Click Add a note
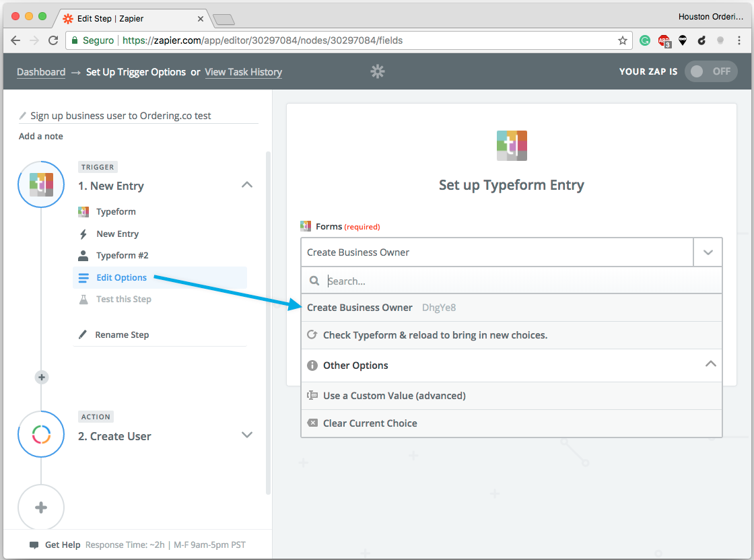This screenshot has height=560, width=754. pyautogui.click(x=41, y=136)
